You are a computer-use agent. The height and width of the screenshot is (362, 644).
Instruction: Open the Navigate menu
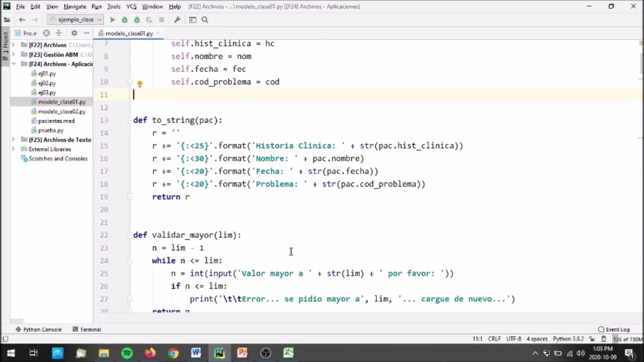click(x=74, y=7)
